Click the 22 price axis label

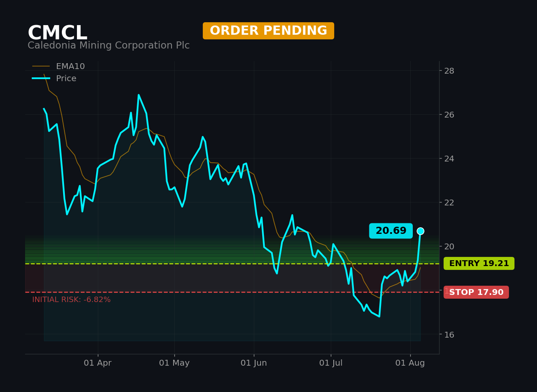449,202
